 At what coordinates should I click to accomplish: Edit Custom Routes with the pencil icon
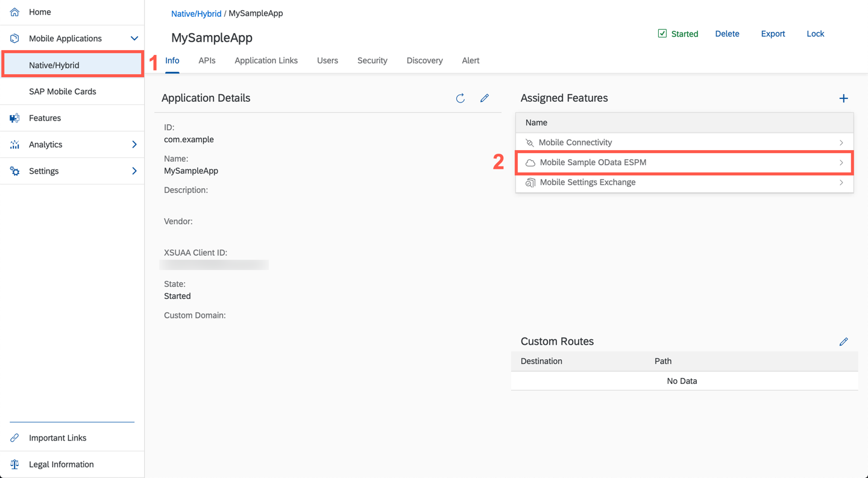coord(844,342)
